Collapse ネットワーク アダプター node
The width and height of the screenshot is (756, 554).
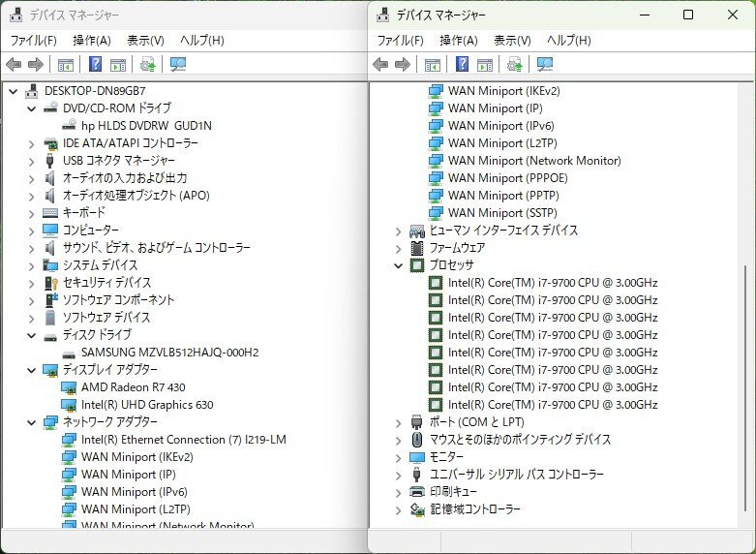point(32,422)
